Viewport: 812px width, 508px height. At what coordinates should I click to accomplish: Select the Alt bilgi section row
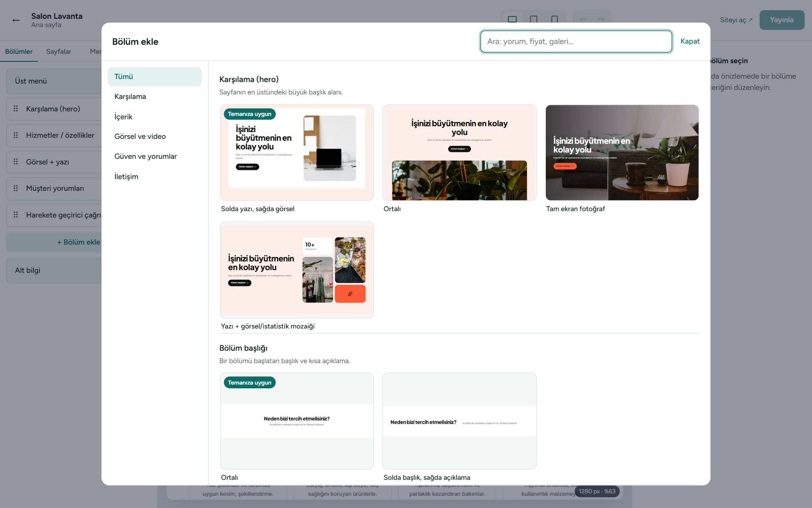(54, 271)
